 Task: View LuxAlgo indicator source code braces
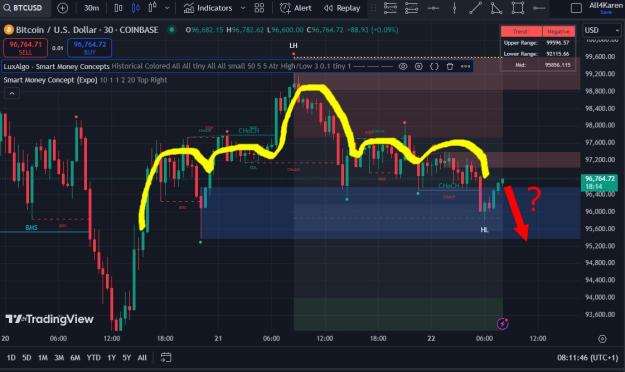434,66
